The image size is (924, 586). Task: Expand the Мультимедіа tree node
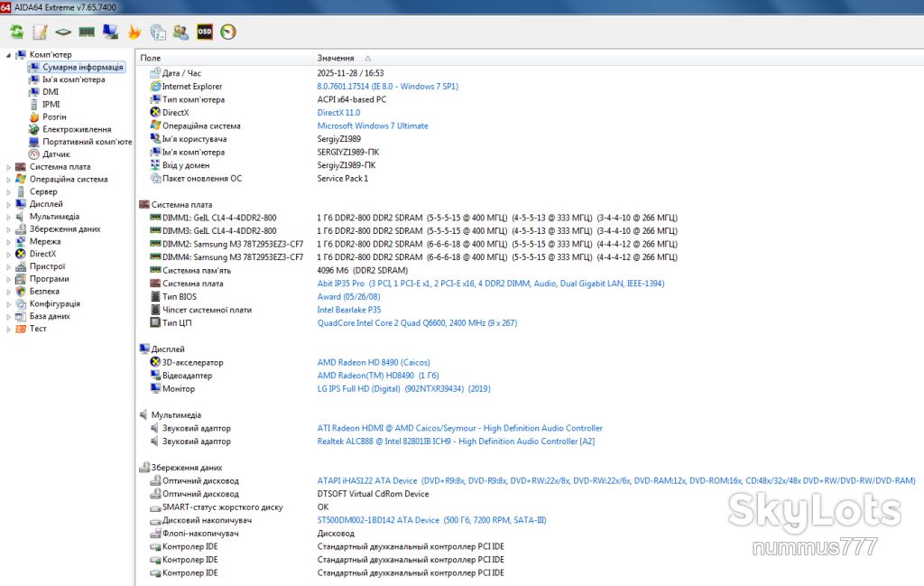(8, 217)
